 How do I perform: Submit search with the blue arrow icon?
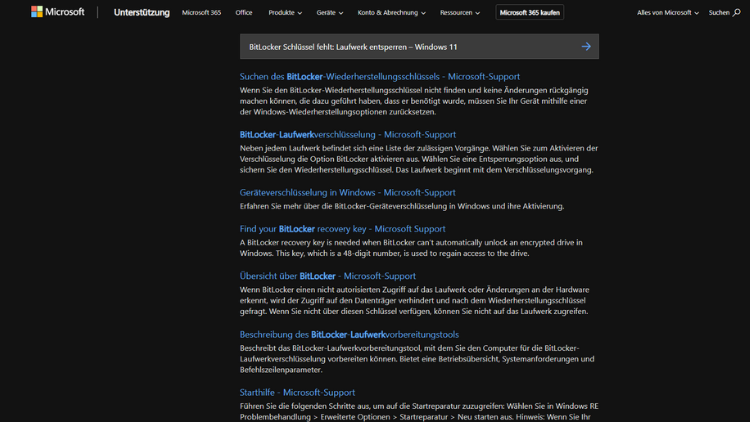[x=586, y=46]
